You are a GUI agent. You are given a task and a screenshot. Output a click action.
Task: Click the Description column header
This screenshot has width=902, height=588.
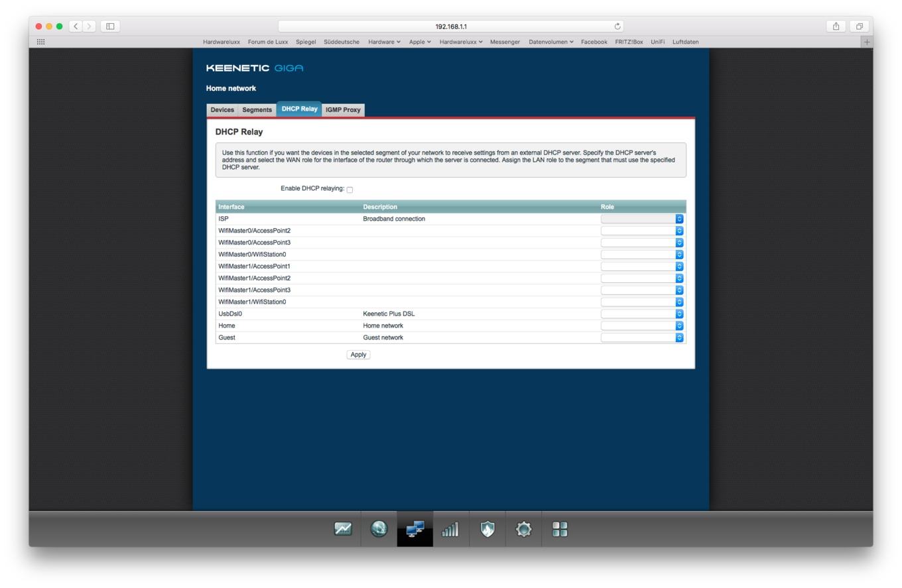380,207
